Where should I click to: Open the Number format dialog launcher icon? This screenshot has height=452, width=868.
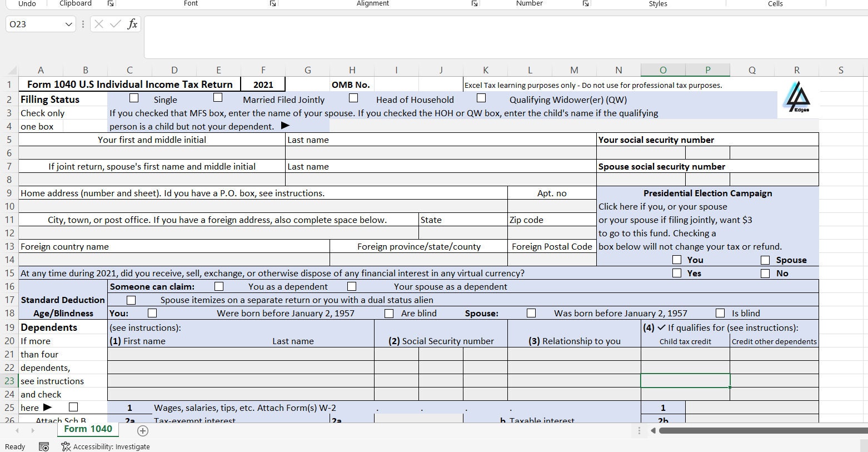click(x=586, y=3)
